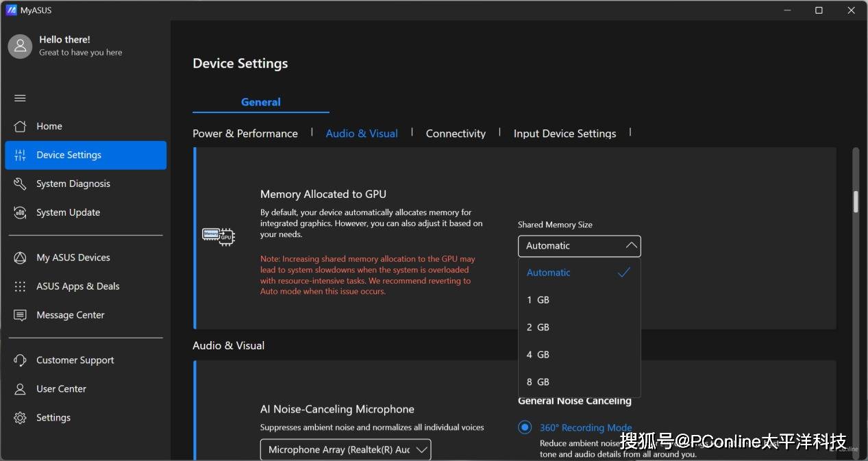Go to Home in the sidebar
Screen dimensions: 868x461
pyautogui.click(x=86, y=126)
